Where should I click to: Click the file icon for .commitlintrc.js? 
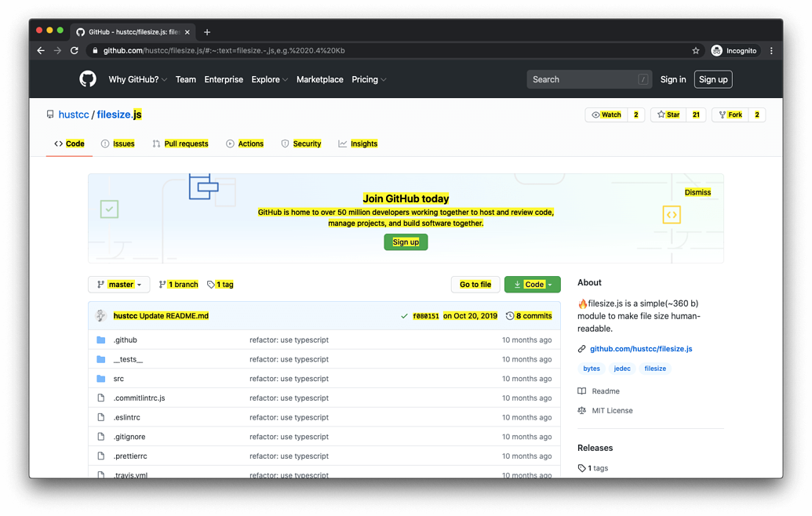[101, 398]
